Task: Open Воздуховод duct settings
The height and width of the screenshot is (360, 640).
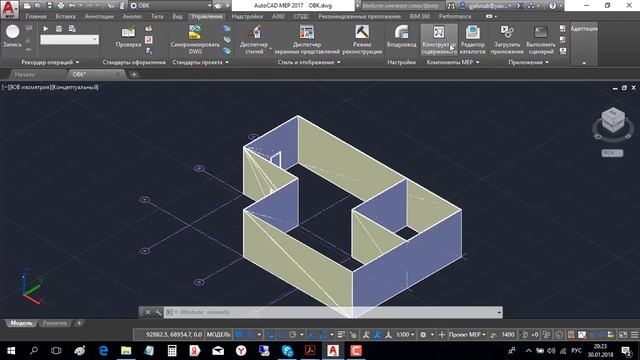Action: click(401, 37)
